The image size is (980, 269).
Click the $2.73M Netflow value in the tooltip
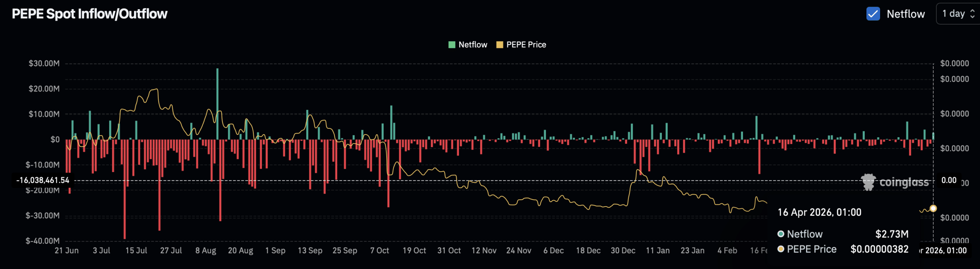click(x=892, y=234)
